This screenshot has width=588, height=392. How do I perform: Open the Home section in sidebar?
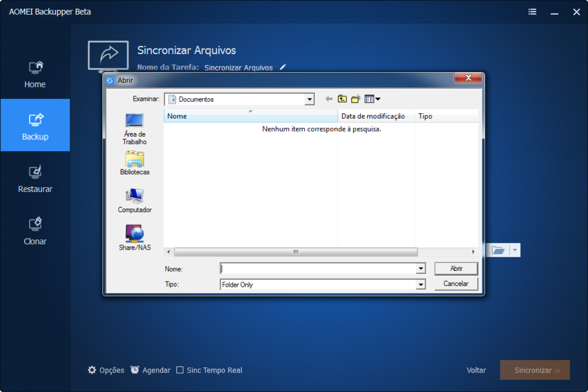click(x=35, y=74)
